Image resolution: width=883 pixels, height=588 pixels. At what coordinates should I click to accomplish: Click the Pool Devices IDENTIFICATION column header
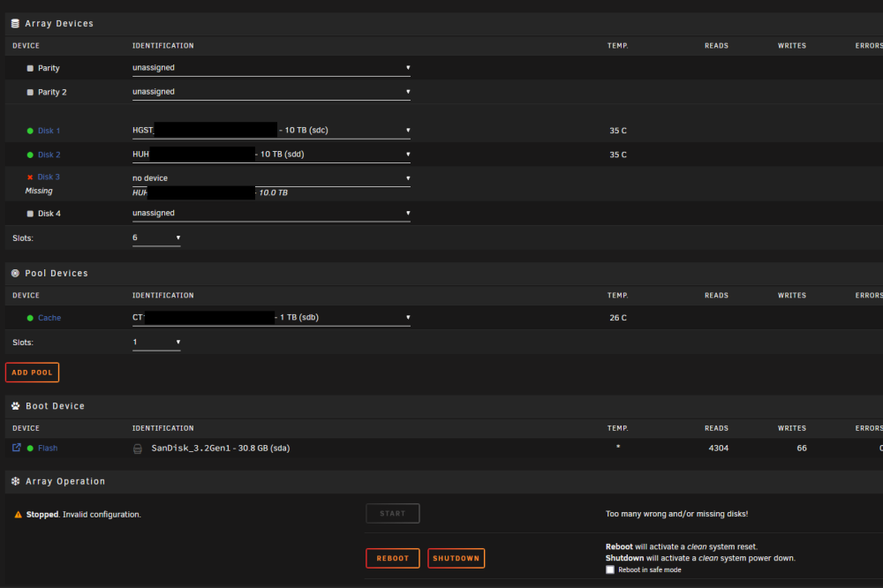click(x=162, y=295)
